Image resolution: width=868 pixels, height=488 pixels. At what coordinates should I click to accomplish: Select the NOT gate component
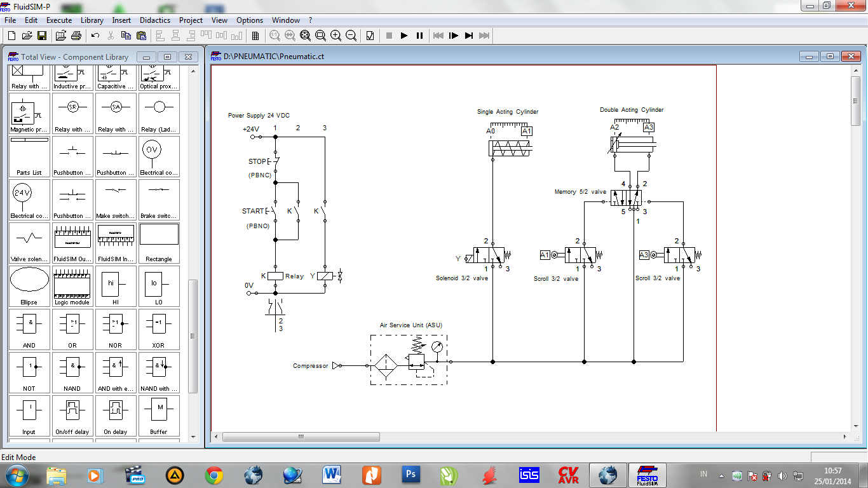click(x=29, y=372)
